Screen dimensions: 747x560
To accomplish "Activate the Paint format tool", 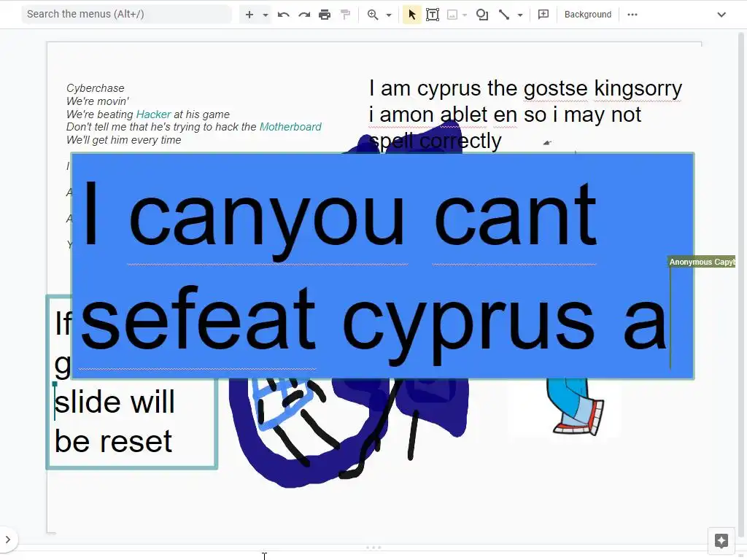I will point(345,15).
